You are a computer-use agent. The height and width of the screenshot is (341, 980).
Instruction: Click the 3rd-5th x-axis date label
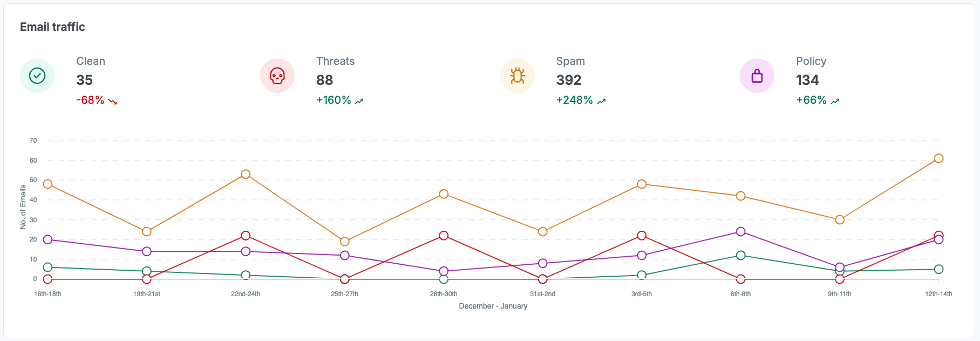click(642, 294)
